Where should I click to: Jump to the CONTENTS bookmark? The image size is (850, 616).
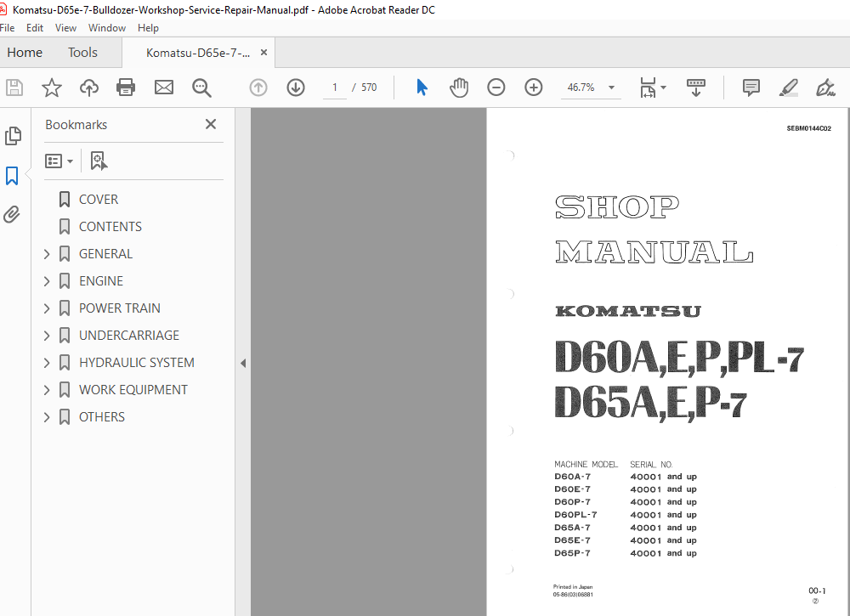(110, 227)
